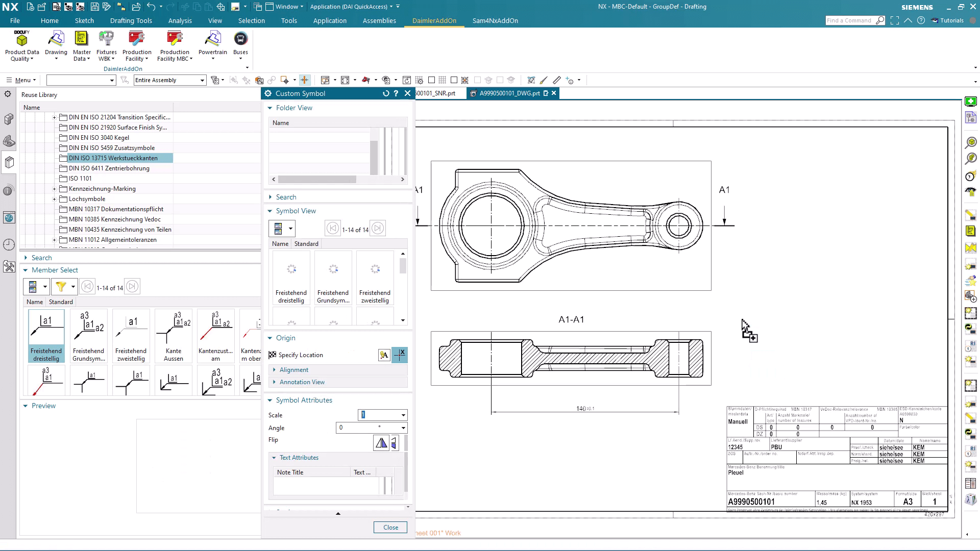Open the Powertrain tools

click(x=212, y=40)
